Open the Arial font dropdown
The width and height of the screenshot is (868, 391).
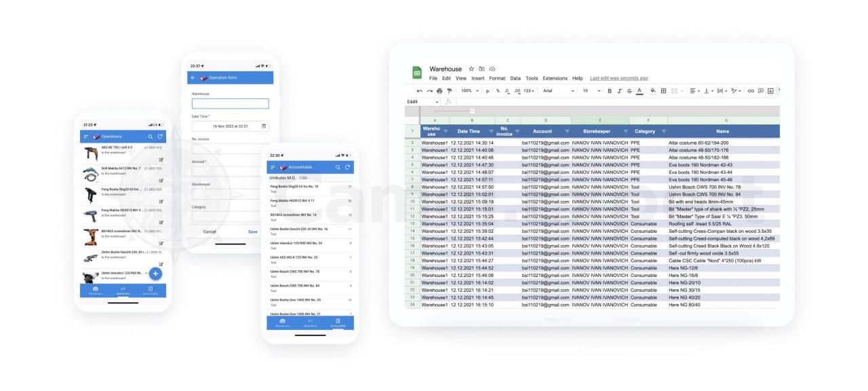point(558,91)
